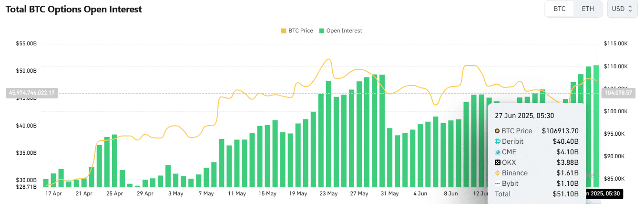Click the Deribit logo icon in tooltip
The image size is (644, 204).
[498, 141]
